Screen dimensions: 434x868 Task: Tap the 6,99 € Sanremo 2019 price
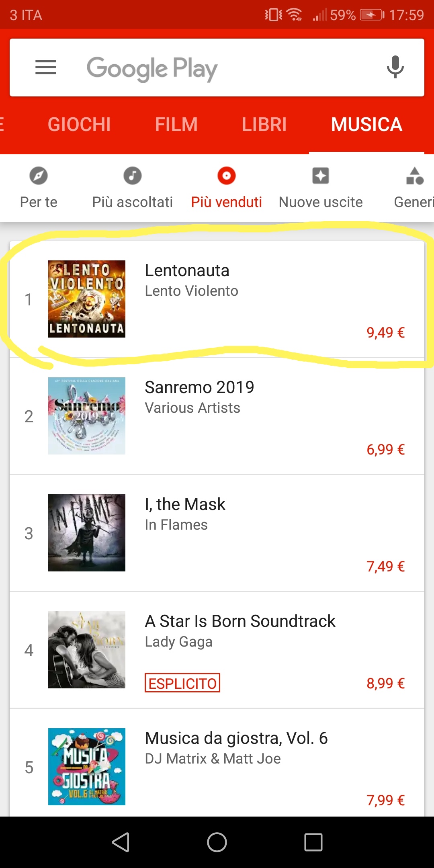pos(385,450)
